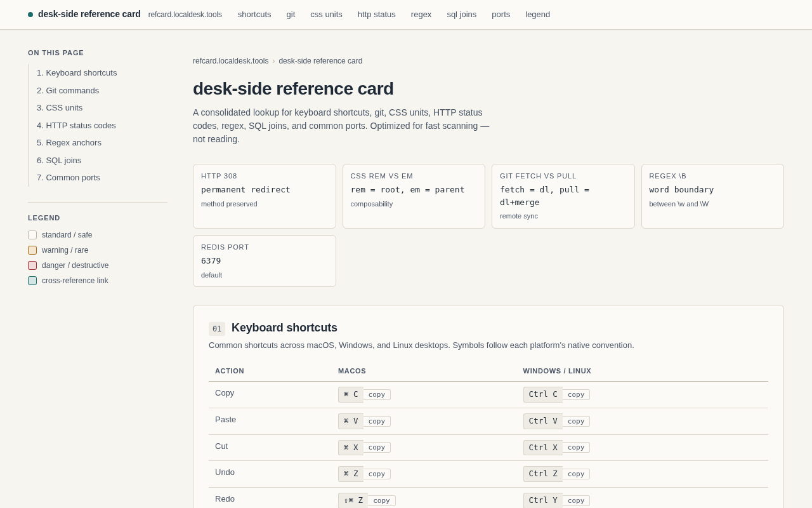Click the warning / rare legend swatch
This screenshot has width=812, height=508.
[x=32, y=250]
